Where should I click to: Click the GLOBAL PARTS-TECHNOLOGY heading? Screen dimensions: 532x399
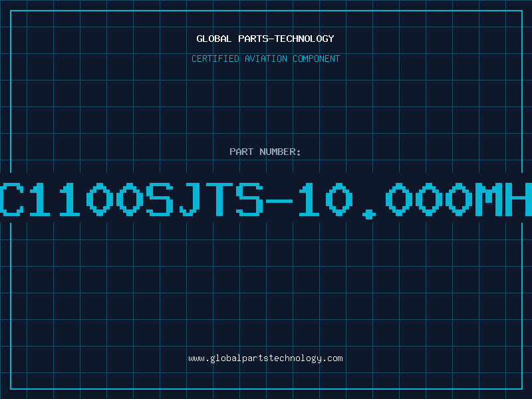point(265,39)
